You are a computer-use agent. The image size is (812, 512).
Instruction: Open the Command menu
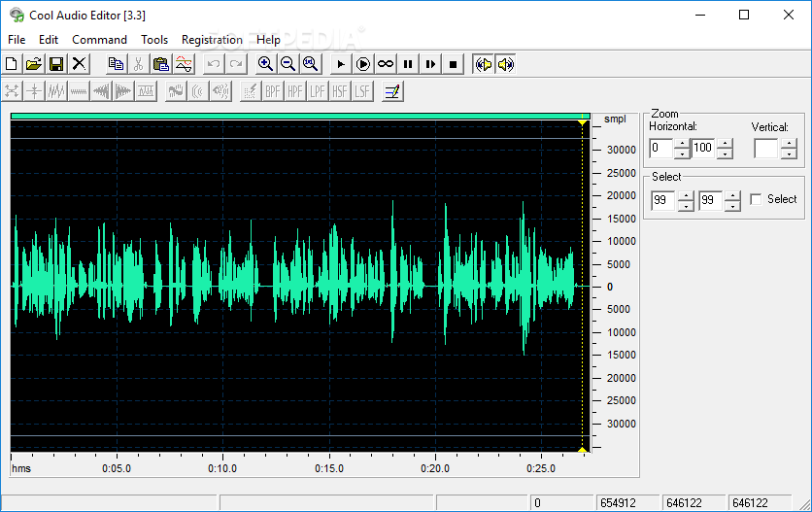click(x=99, y=40)
